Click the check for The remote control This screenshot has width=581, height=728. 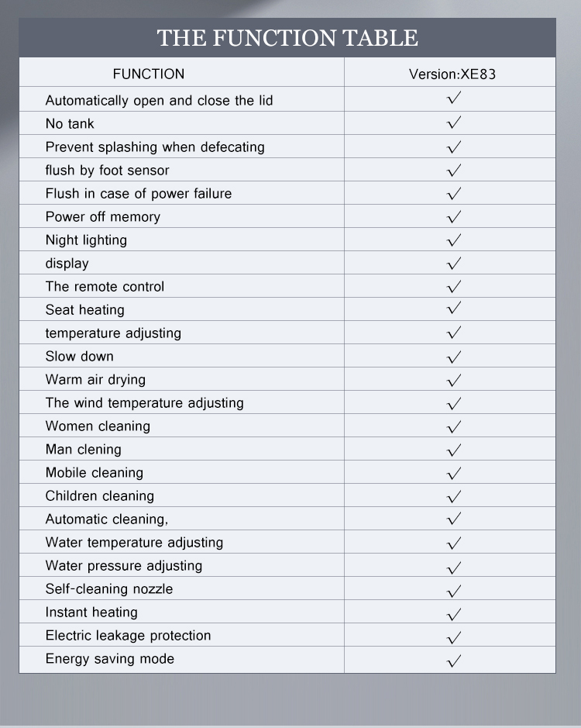(454, 286)
